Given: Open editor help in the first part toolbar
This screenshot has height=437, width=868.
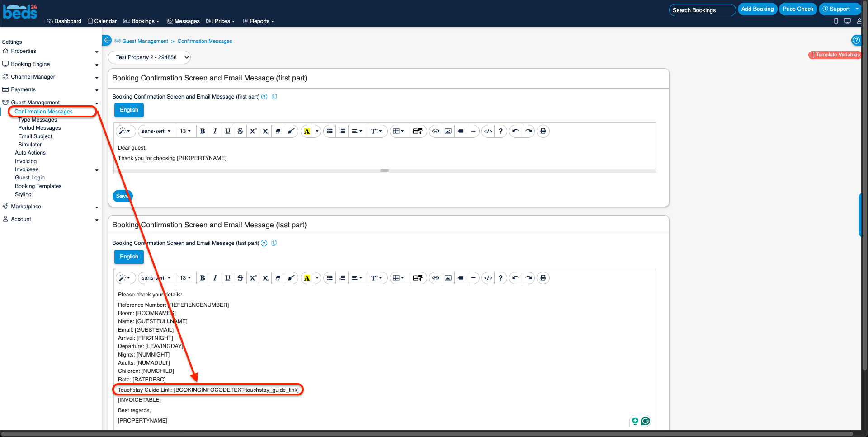Looking at the screenshot, I should click(x=501, y=131).
